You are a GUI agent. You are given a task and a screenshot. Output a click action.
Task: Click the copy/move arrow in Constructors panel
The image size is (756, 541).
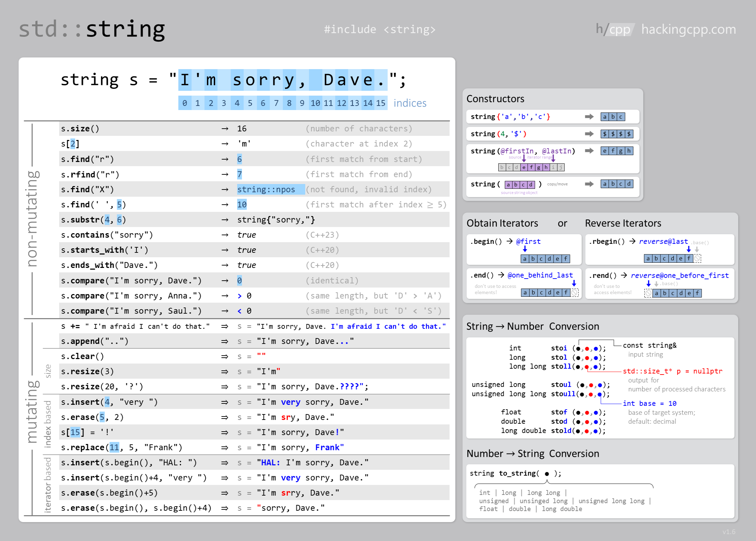[590, 184]
